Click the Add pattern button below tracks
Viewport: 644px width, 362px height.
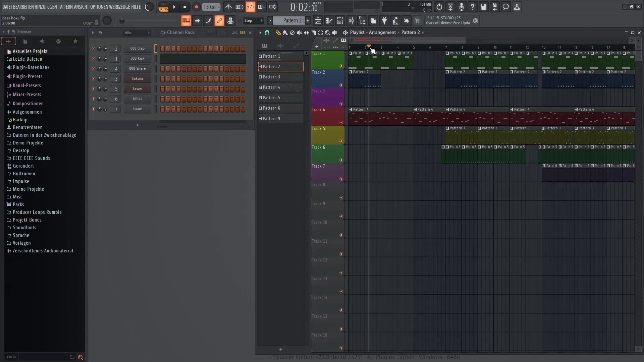[x=280, y=349]
